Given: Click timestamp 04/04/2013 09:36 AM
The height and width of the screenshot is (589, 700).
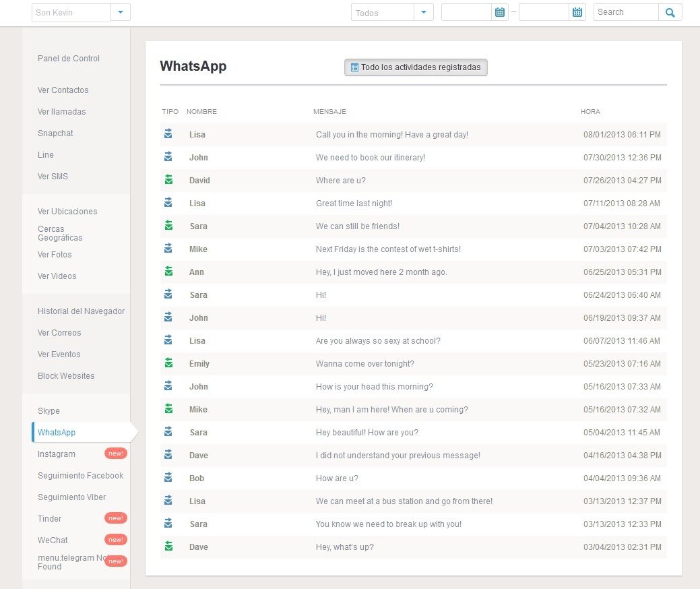Looking at the screenshot, I should coord(622,478).
